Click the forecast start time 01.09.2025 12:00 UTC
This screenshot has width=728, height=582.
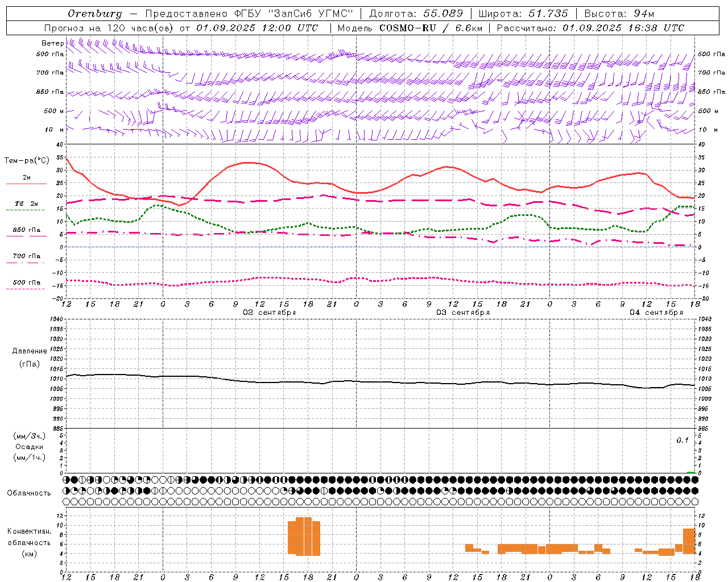coord(257,28)
